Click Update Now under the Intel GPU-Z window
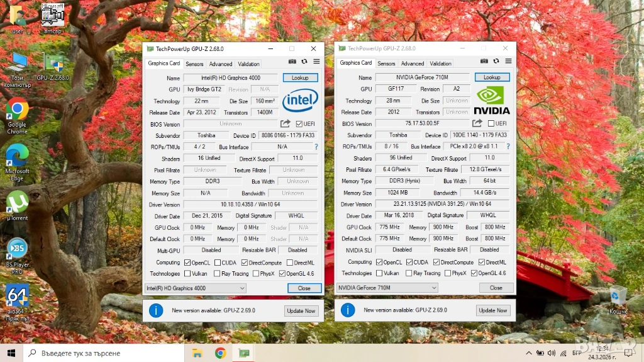 tap(301, 310)
